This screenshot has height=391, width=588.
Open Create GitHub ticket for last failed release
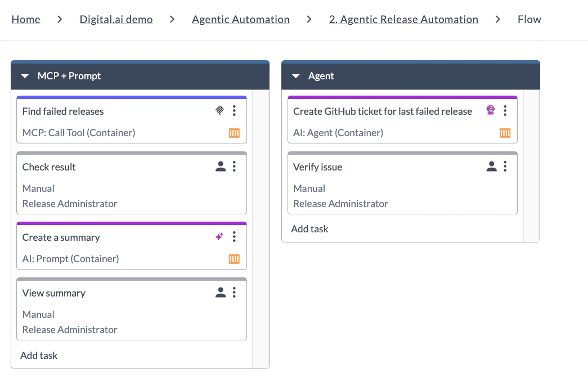(383, 111)
